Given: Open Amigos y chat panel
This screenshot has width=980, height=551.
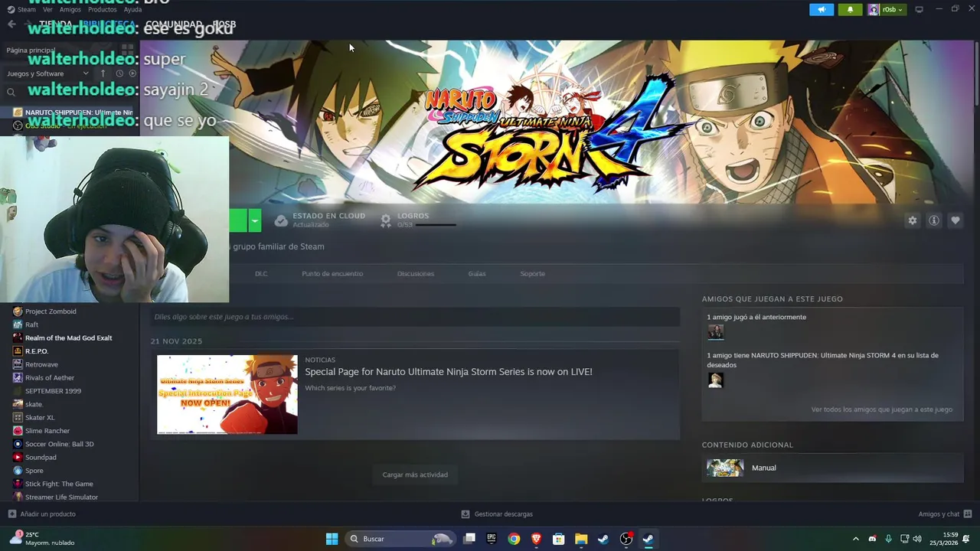Looking at the screenshot, I should tap(945, 514).
